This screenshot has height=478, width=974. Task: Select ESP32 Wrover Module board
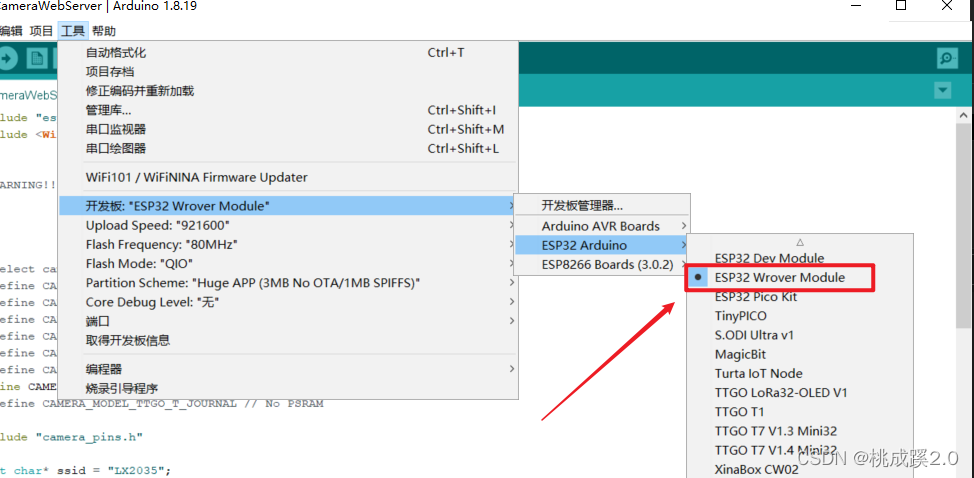click(800, 277)
